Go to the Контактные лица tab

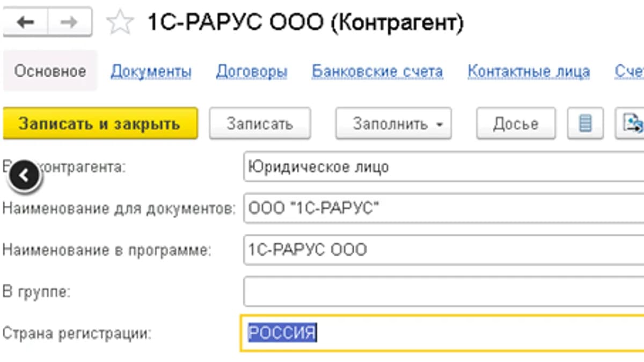[x=529, y=71]
